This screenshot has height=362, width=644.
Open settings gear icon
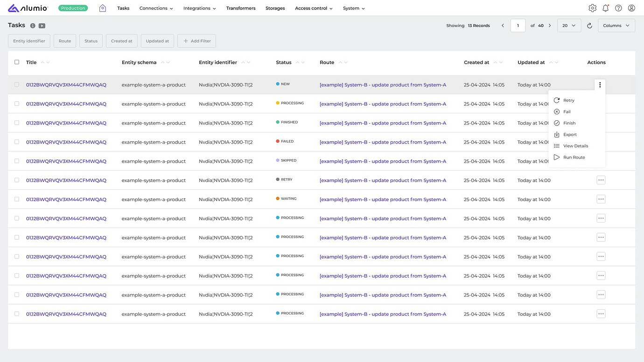tap(592, 8)
